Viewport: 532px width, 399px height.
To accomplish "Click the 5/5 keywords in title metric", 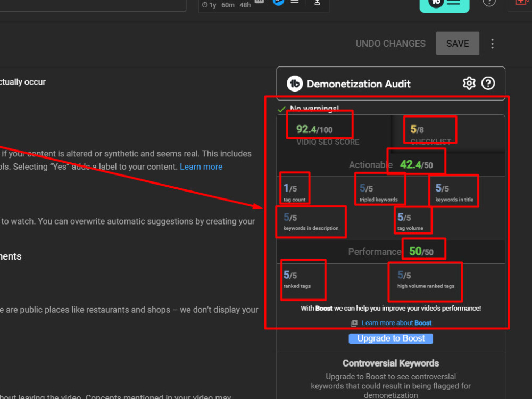I will 454,192.
